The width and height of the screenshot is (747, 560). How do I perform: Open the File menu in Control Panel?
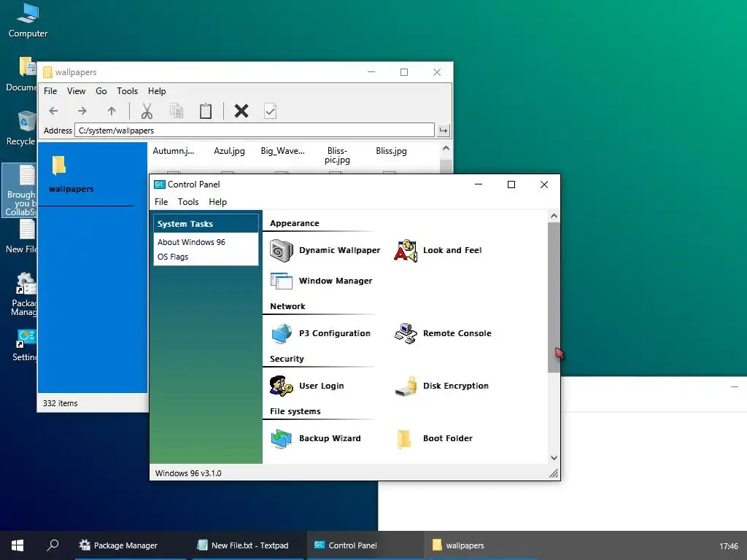161,202
